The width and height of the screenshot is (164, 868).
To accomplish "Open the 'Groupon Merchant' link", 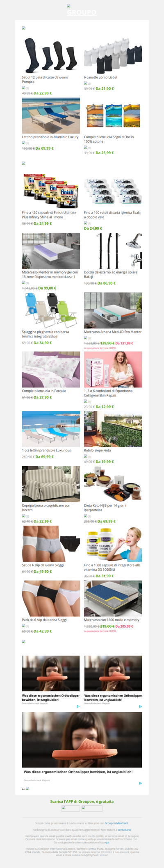I will [x=116, y=823].
